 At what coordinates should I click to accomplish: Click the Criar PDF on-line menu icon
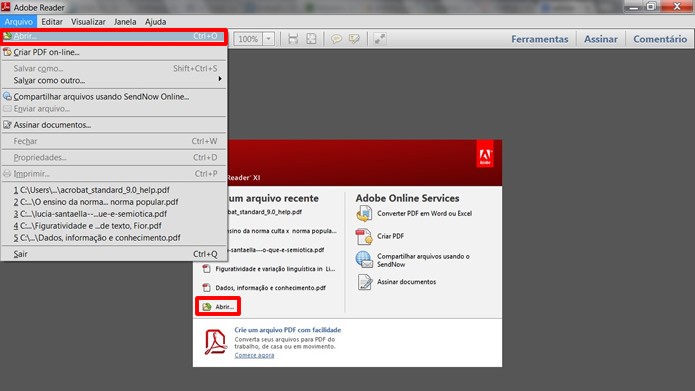point(7,52)
